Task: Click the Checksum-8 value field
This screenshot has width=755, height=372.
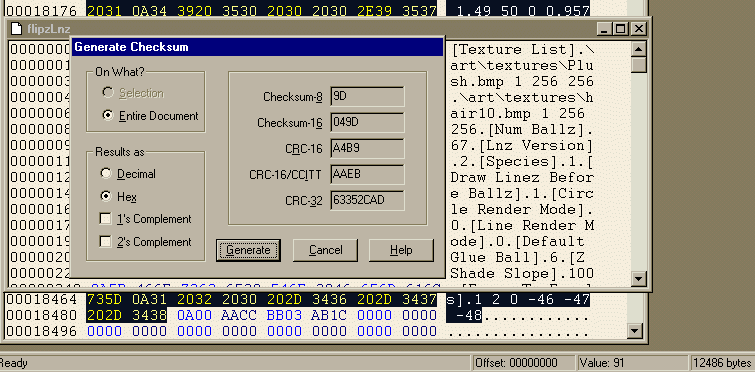Action: point(367,97)
